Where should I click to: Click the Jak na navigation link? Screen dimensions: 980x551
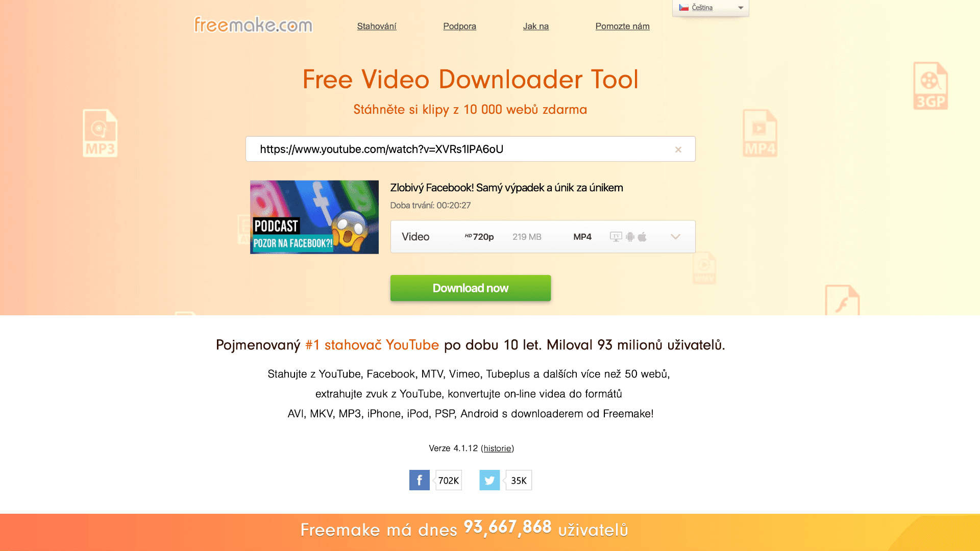pos(536,26)
